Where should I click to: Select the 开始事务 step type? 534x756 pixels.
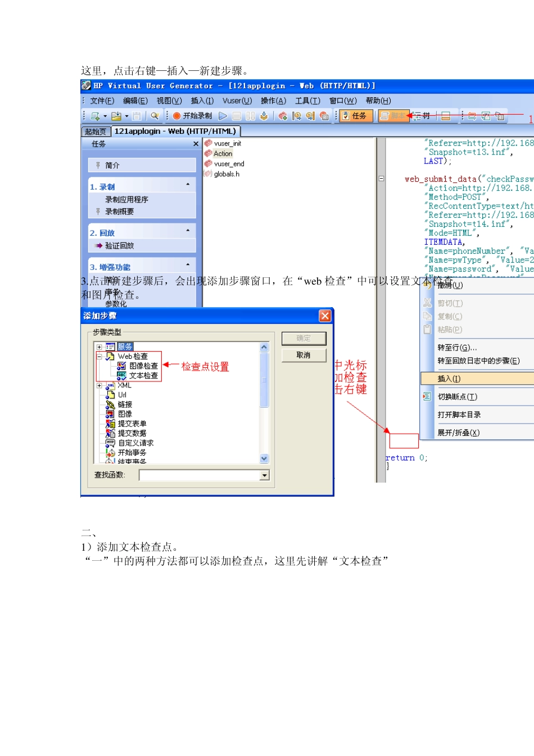tap(132, 452)
